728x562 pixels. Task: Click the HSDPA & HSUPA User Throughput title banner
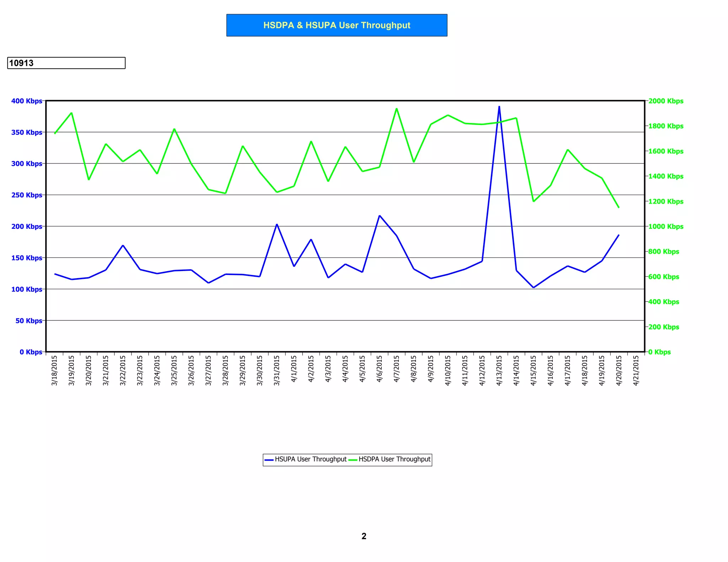coord(337,25)
